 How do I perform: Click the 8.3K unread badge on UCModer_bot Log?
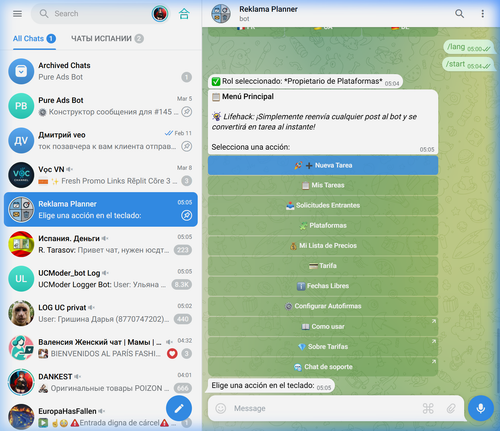[x=182, y=285]
